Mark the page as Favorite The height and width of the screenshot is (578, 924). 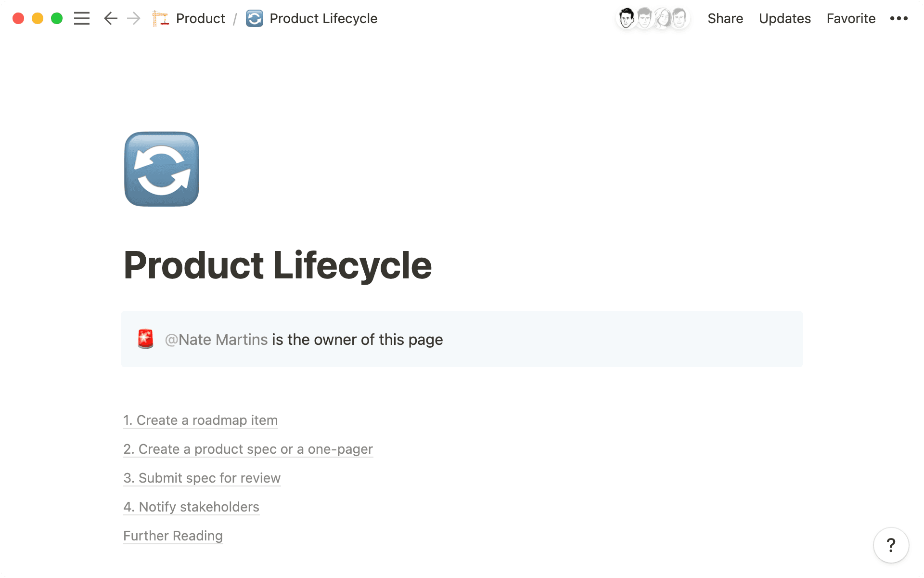click(851, 18)
